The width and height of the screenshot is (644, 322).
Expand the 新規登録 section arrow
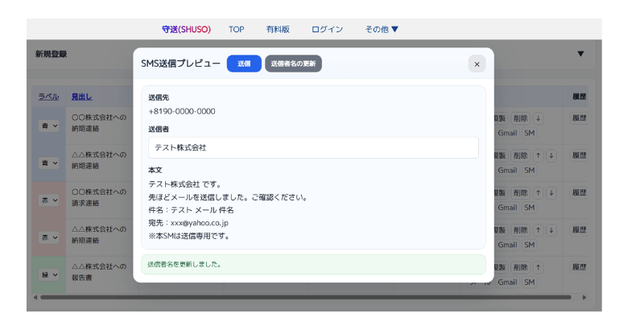tap(580, 54)
